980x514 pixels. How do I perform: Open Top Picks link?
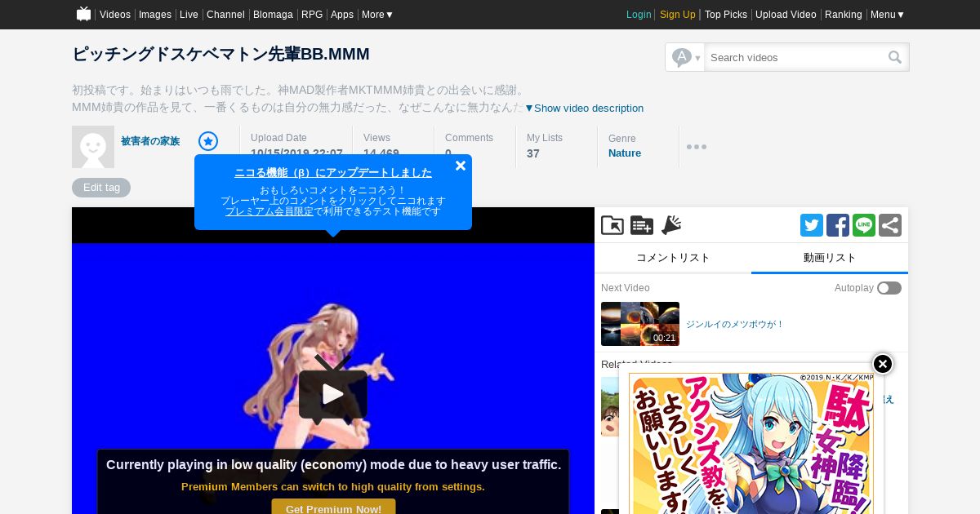(x=726, y=15)
